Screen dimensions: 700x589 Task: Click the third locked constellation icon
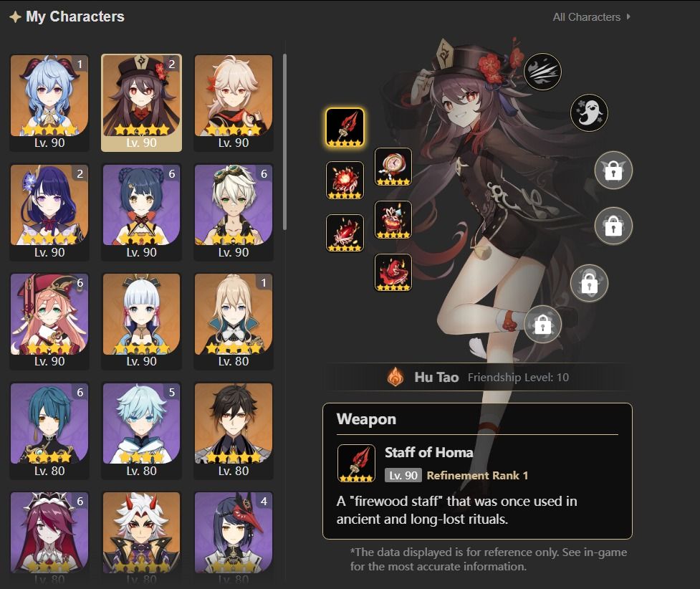pos(589,283)
